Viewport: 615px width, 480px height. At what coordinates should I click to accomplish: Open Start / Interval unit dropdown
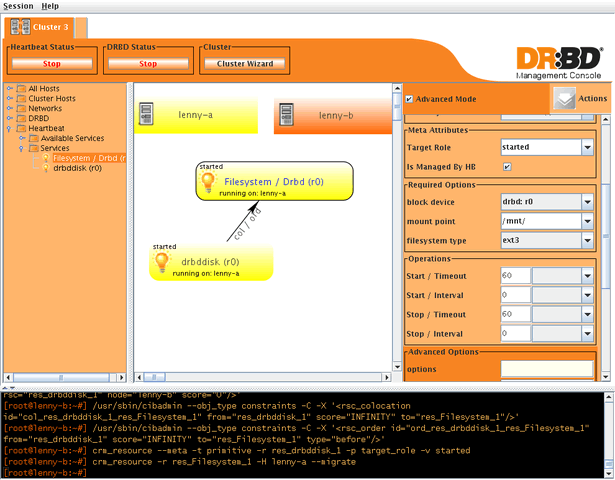pos(587,295)
